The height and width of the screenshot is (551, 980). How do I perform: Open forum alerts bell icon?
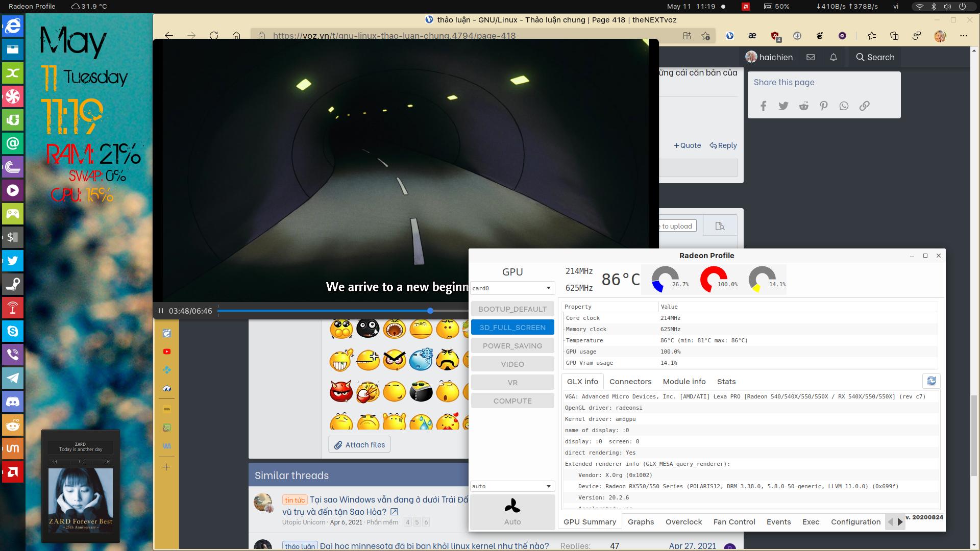point(834,57)
